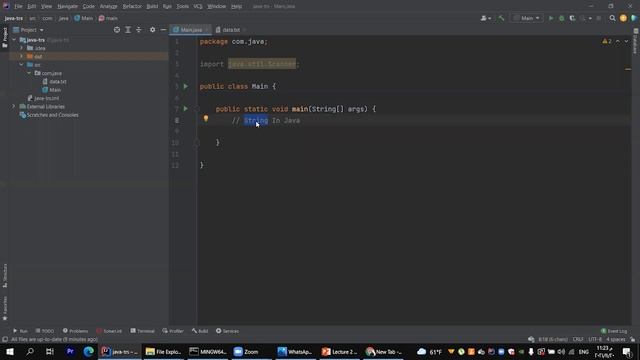Open the TODO tool window
The image size is (640, 360).
(44, 331)
